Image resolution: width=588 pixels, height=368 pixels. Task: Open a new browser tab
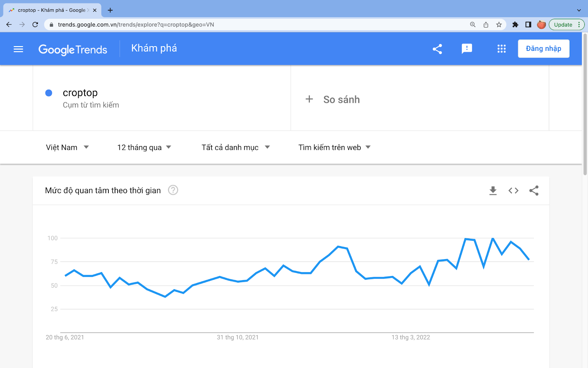tap(110, 10)
